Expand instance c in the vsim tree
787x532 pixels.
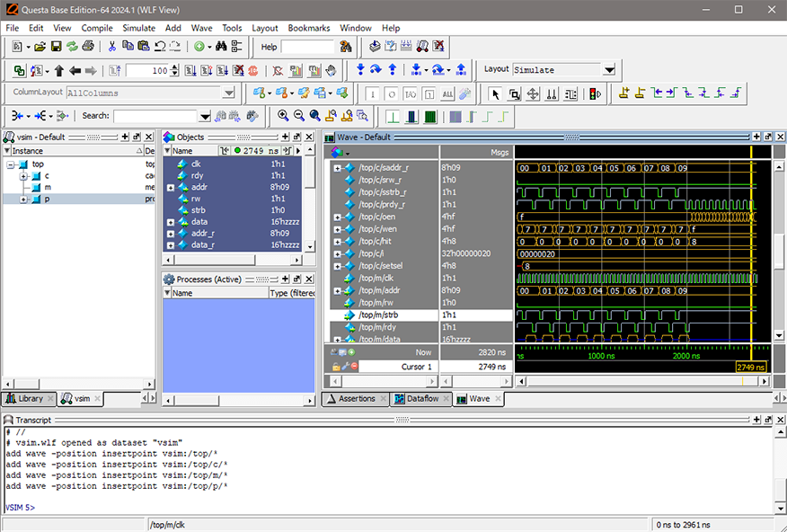pyautogui.click(x=23, y=176)
